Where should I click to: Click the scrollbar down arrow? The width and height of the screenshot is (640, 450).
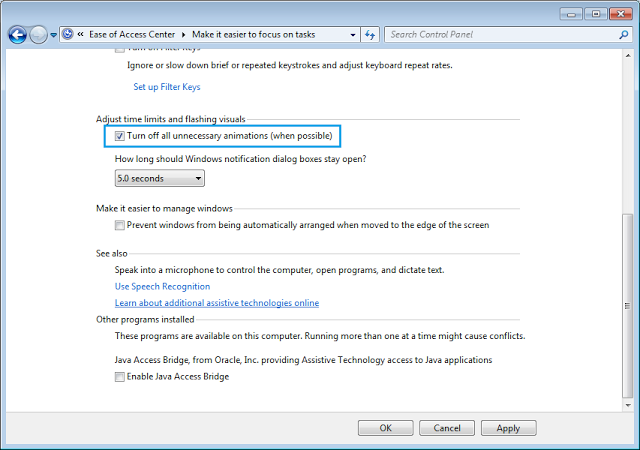628,405
